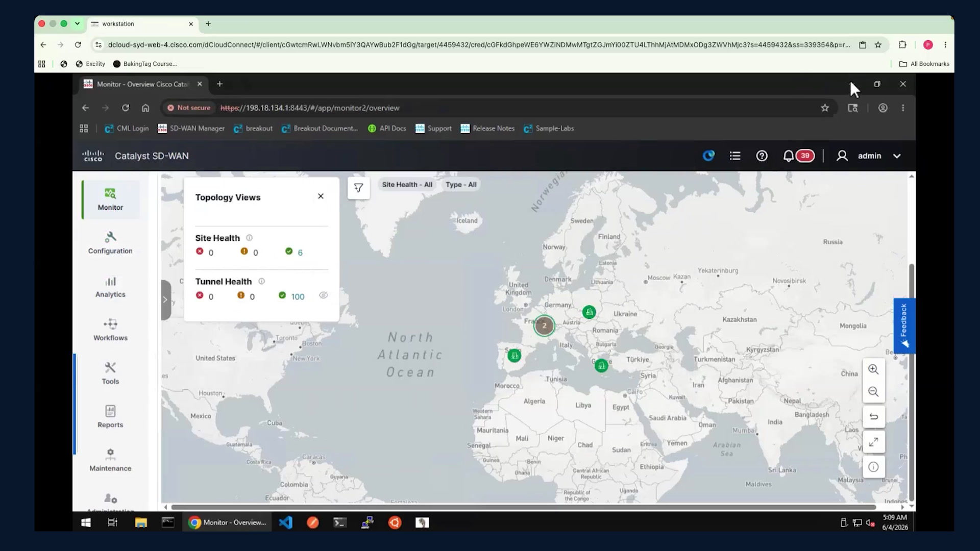Open Tools in the sidebar
The width and height of the screenshot is (980, 551).
point(110,373)
